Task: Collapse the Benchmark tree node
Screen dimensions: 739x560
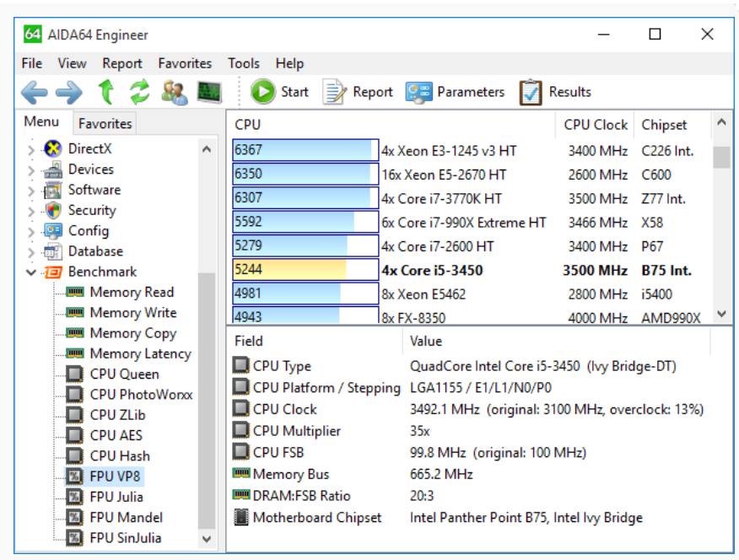Action: (31, 272)
